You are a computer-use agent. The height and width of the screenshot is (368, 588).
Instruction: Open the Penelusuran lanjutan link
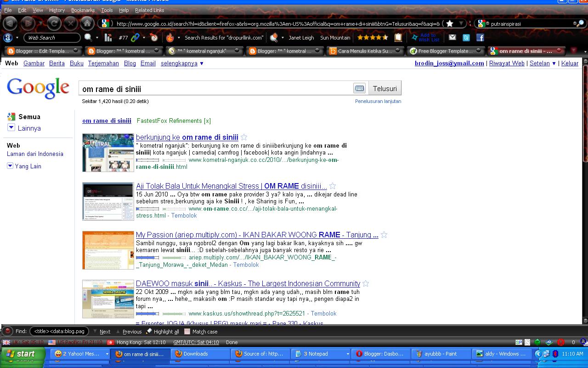[378, 101]
